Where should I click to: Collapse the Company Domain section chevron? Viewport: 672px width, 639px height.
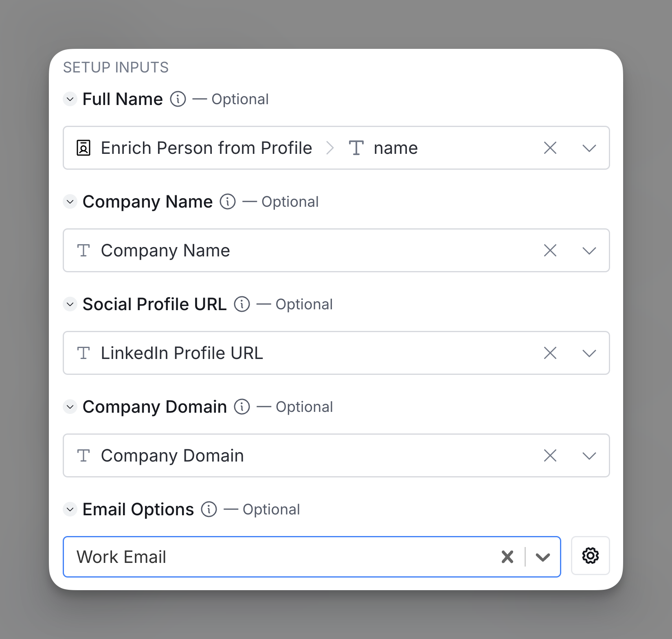pyautogui.click(x=70, y=407)
